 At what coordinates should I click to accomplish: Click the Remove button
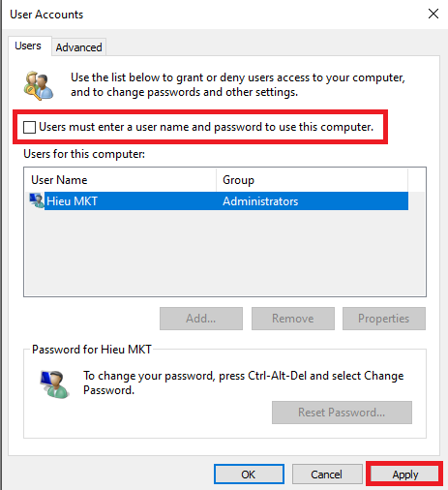point(293,319)
